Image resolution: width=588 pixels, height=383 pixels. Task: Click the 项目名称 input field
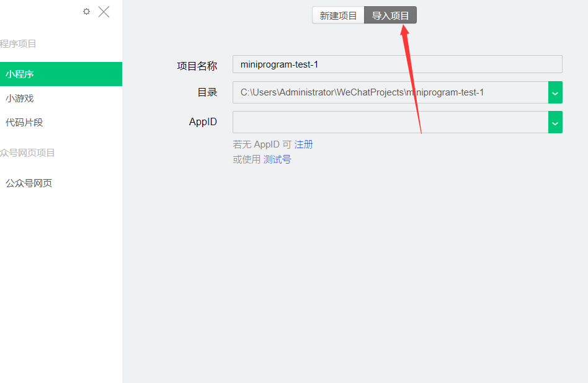(398, 64)
